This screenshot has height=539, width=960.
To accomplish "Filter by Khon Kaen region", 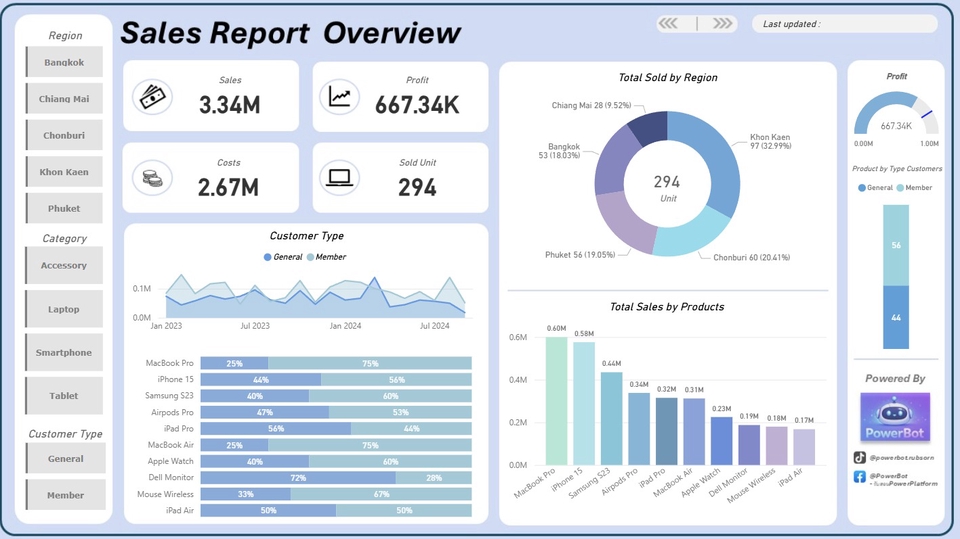I will tap(64, 172).
